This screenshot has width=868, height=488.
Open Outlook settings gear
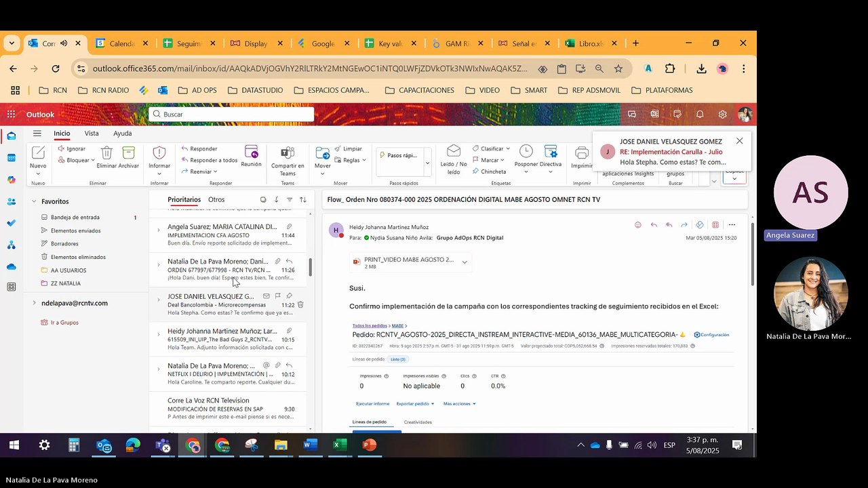(723, 115)
